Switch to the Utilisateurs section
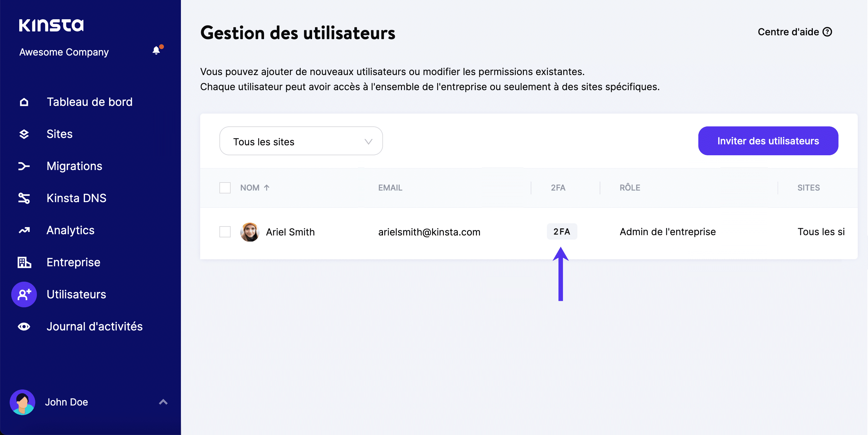 [x=76, y=294]
